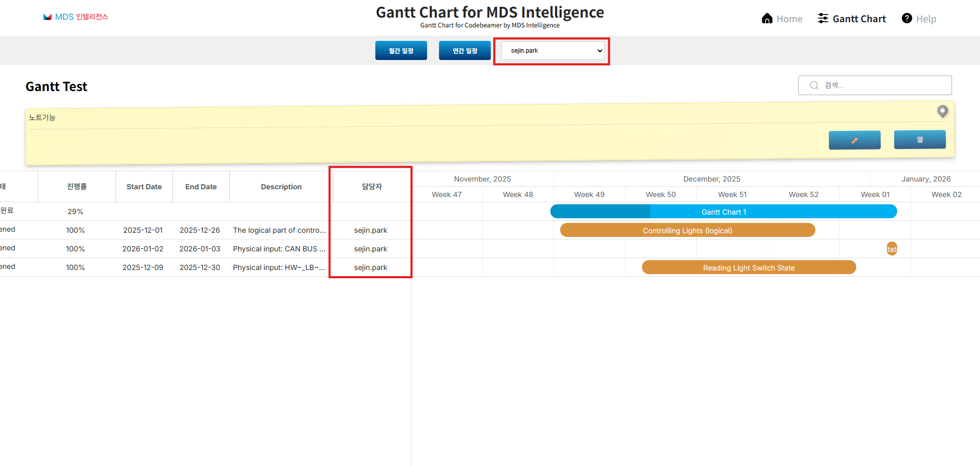The height and width of the screenshot is (466, 980).
Task: Click the magnifier icon in the search box
Action: click(813, 85)
